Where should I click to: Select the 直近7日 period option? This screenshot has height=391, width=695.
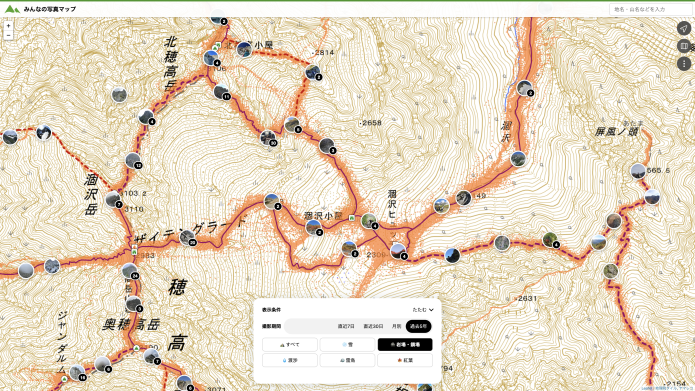346,326
